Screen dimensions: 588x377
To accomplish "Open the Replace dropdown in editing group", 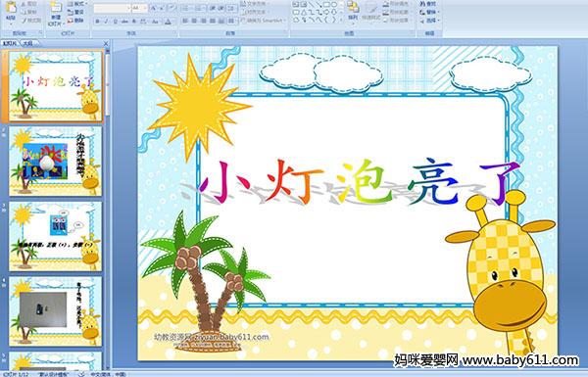I will pos(430,12).
